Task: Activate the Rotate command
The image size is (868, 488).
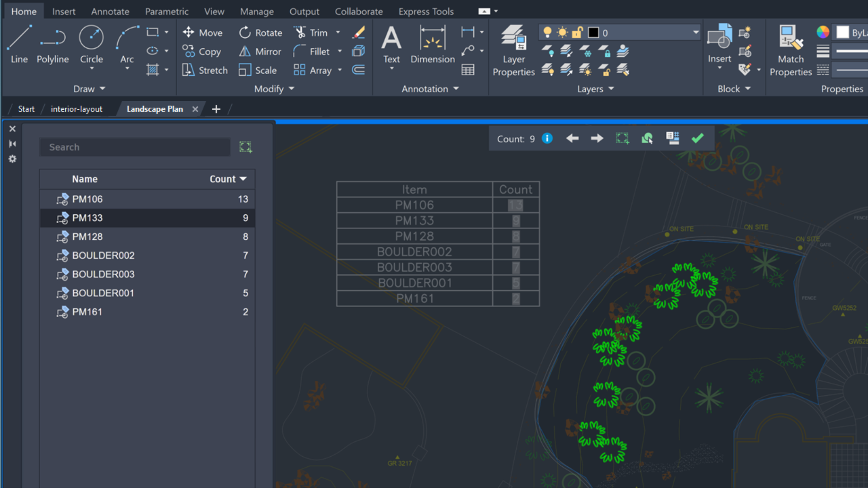Action: (x=260, y=32)
